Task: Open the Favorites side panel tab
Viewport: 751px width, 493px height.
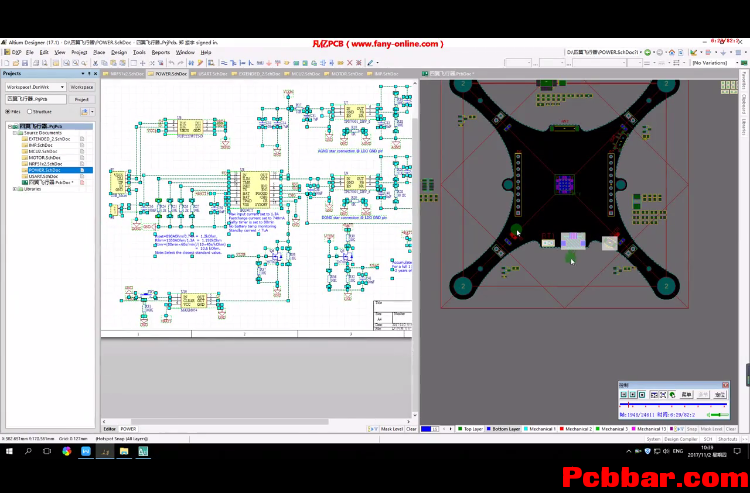Action: tap(744, 80)
